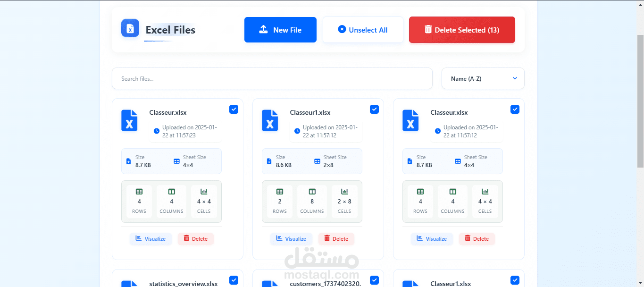644x287 pixels.
Task: Click the Sheet Size icon beside 2×8
Action: [317, 161]
